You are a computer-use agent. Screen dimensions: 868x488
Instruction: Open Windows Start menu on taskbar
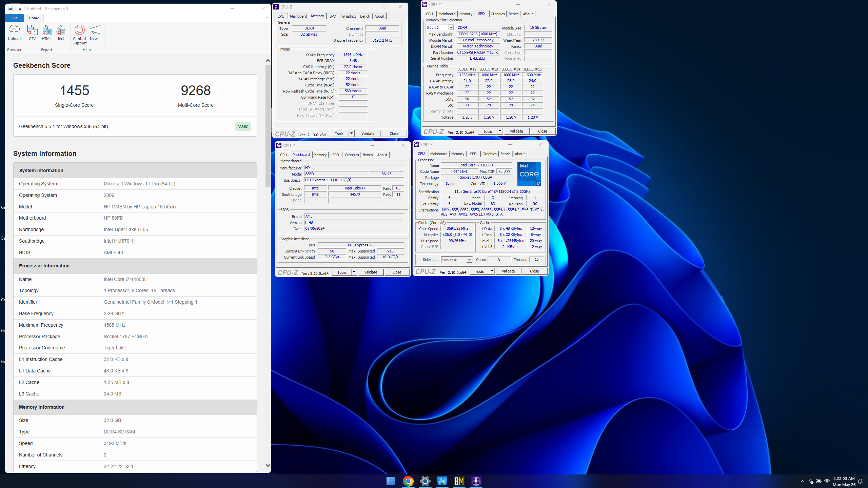(391, 481)
